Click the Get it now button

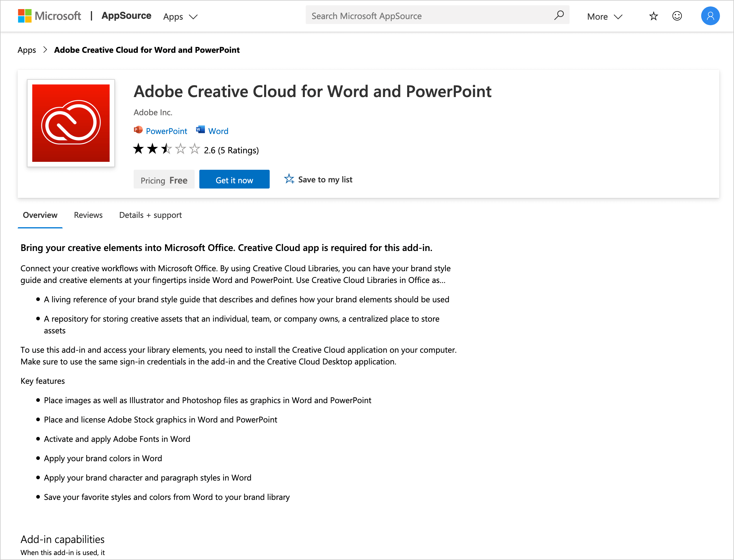pyautogui.click(x=234, y=179)
